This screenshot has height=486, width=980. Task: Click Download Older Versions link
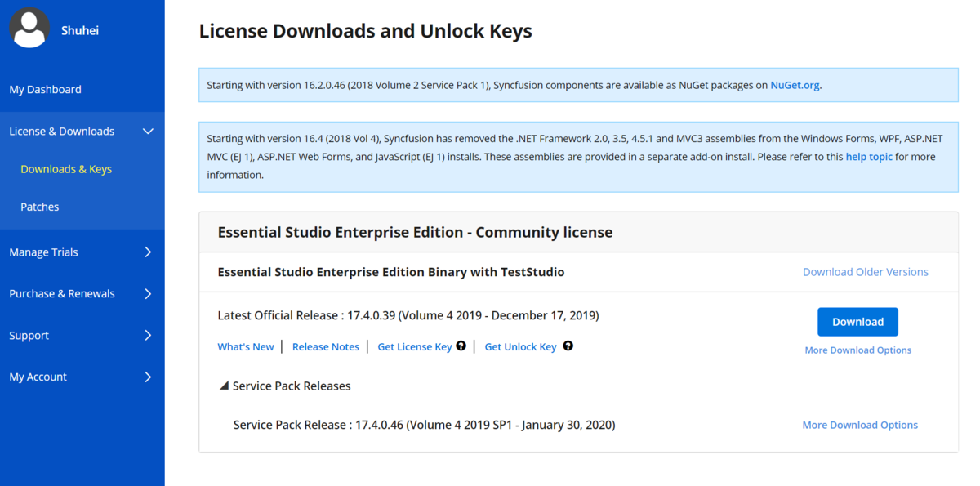[866, 272]
